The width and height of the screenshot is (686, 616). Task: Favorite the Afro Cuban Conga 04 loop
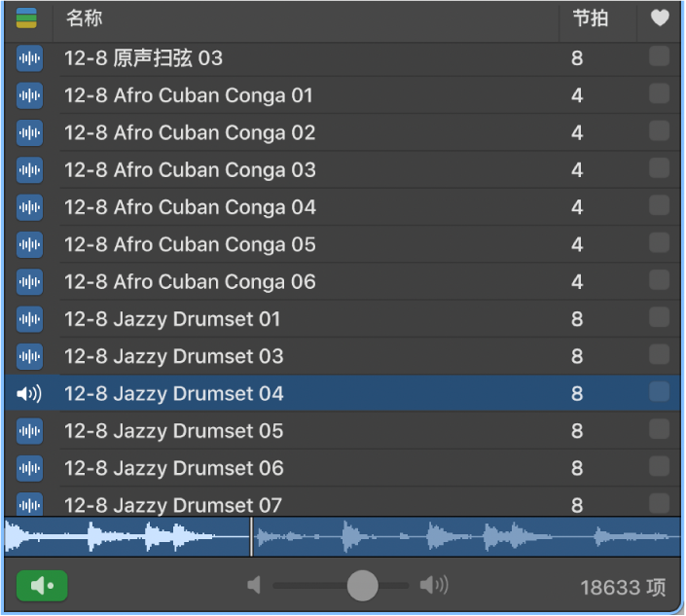point(659,205)
